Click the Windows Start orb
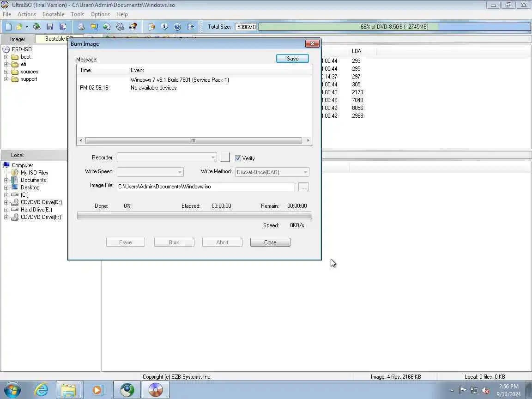The width and height of the screenshot is (532, 399). pyautogui.click(x=12, y=390)
